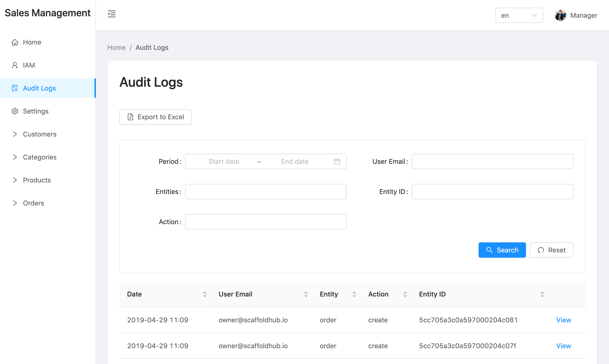Sort by Entity ID column arrows
Image resolution: width=609 pixels, height=364 pixels.
[x=542, y=294]
